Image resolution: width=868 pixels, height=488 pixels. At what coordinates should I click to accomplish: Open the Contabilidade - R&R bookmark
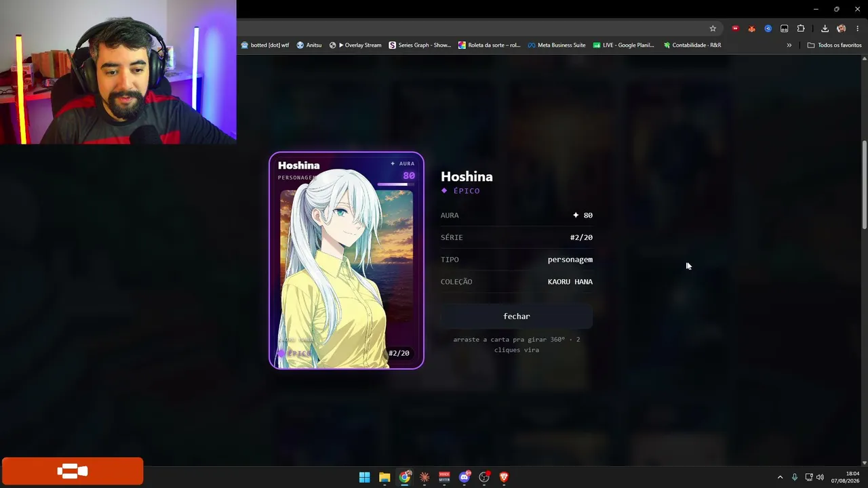tap(692, 45)
